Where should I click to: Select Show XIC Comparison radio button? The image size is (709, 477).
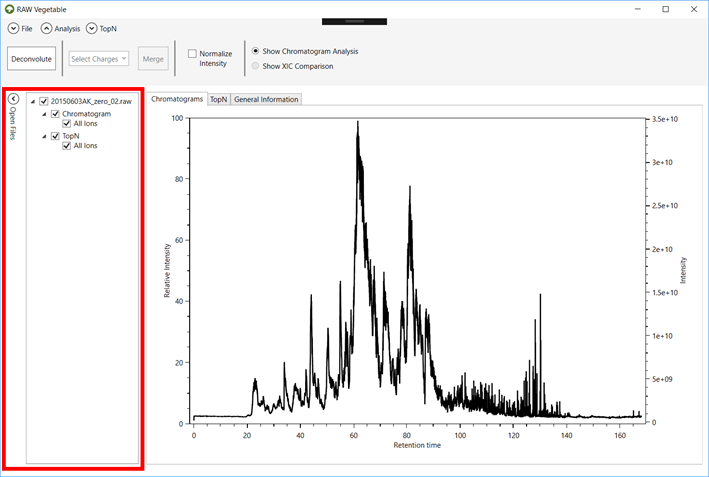(255, 66)
